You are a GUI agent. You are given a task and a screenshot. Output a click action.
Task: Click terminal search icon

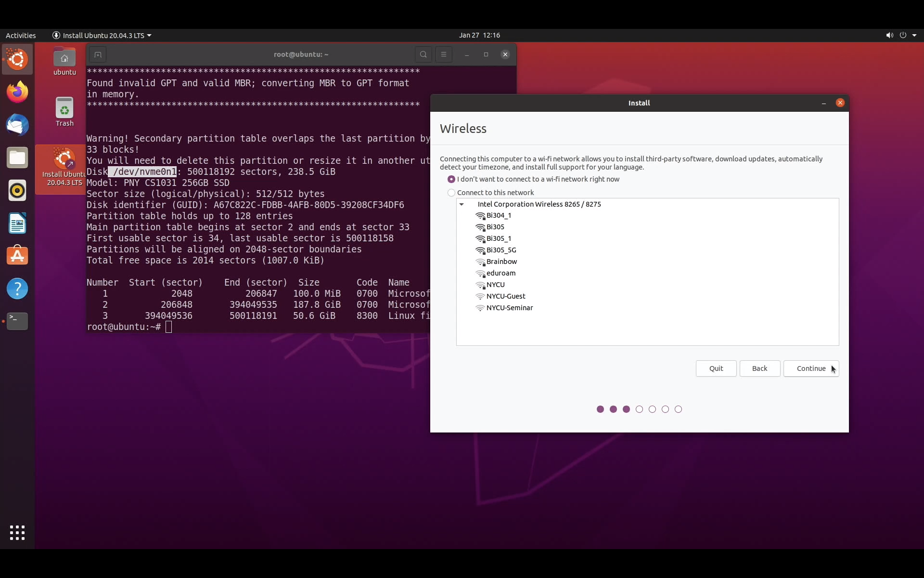tap(423, 54)
